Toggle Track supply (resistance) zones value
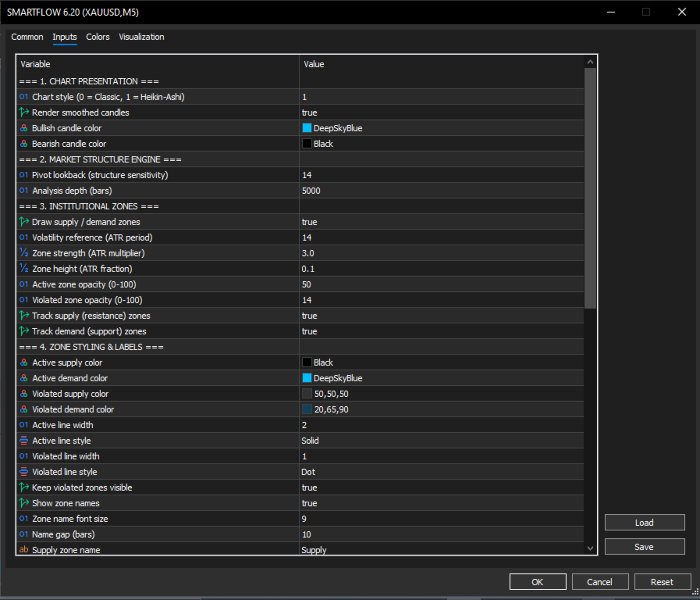The height and width of the screenshot is (600, 700). click(441, 316)
